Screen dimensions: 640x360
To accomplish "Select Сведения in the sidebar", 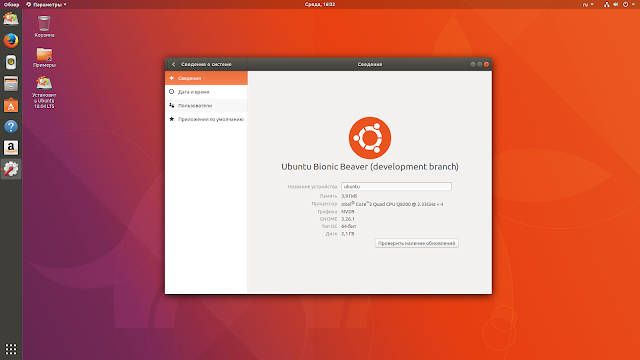I will click(206, 78).
